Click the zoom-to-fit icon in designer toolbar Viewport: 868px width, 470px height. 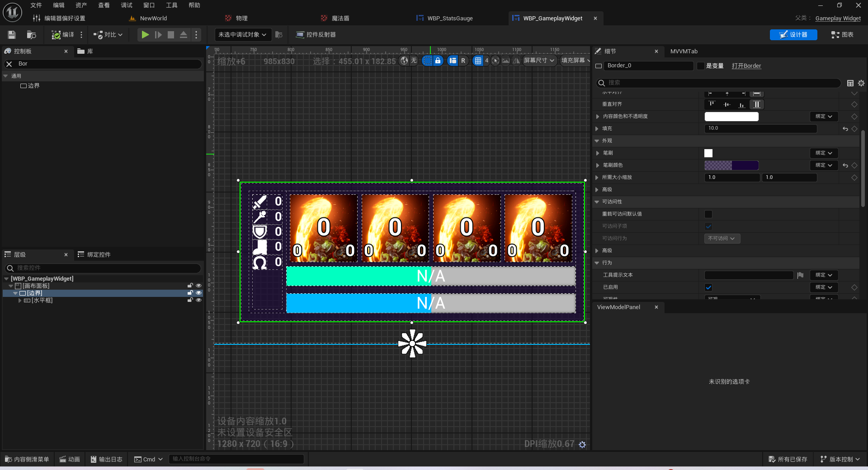(x=495, y=61)
